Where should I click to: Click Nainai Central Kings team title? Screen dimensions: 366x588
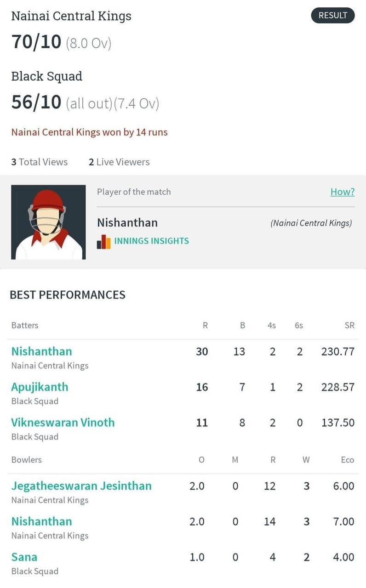coord(71,16)
